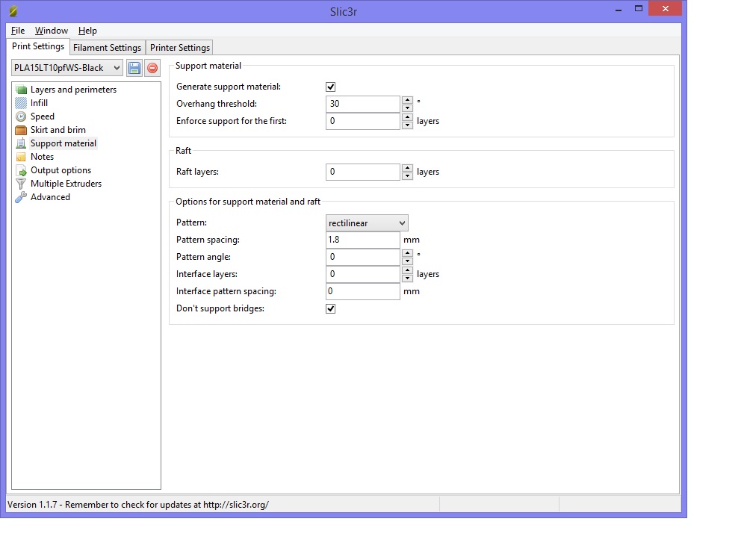Expand the rectilinear Pattern dropdown
The image size is (747, 560).
367,223
